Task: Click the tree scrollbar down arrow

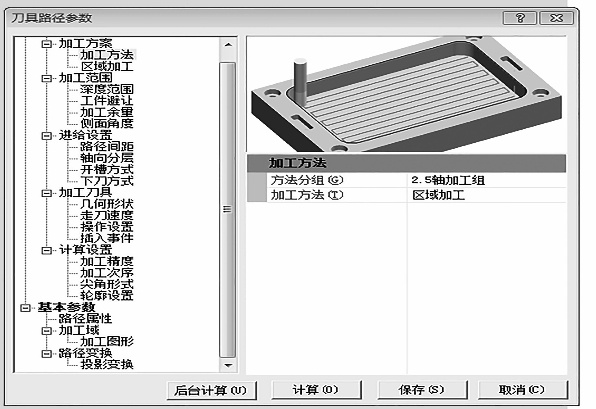Action: pos(228,366)
